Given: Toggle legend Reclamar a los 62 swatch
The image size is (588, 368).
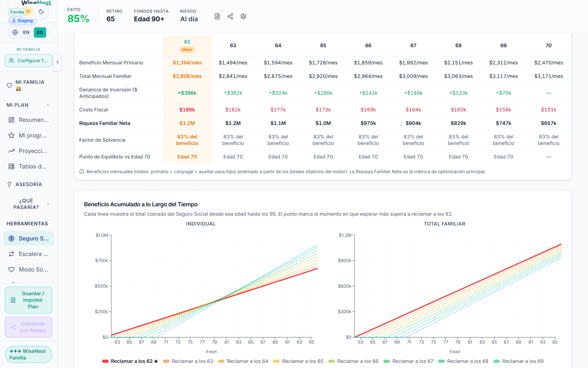Looking at the screenshot, I should coord(105,361).
